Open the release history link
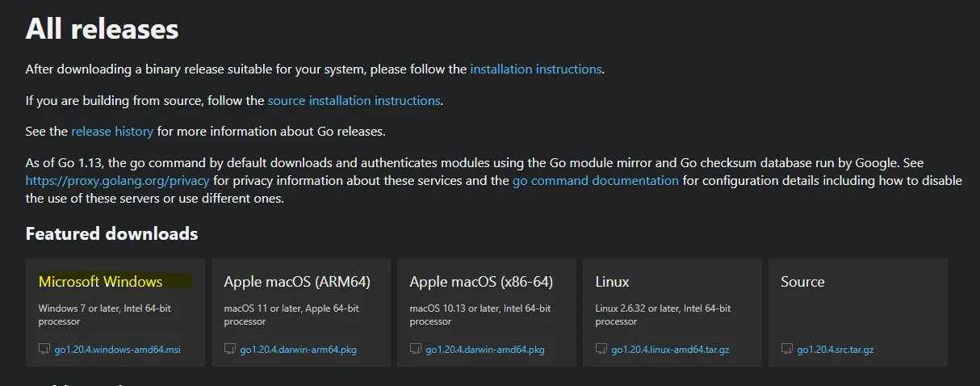This screenshot has height=386, width=980. click(x=111, y=131)
